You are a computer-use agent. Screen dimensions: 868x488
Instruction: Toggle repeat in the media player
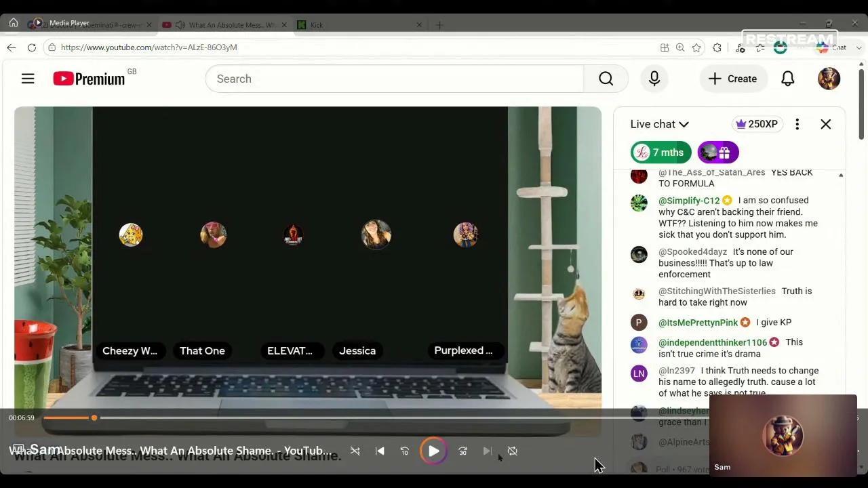(x=513, y=451)
